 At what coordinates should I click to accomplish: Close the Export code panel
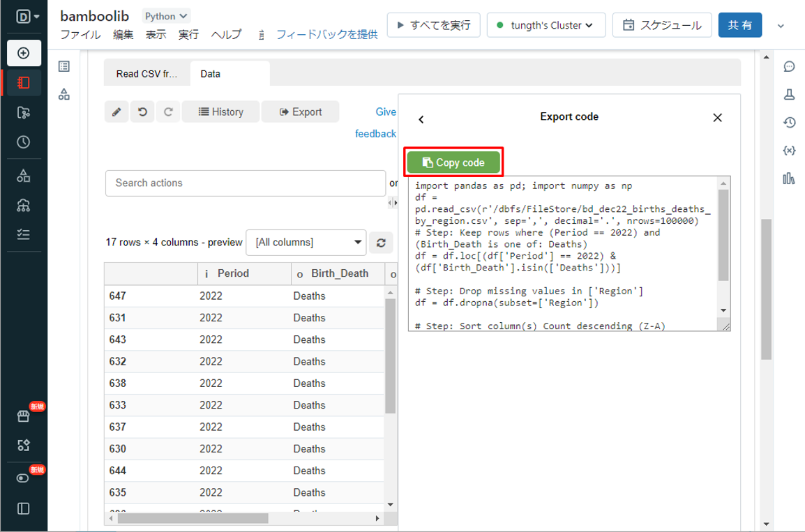717,118
